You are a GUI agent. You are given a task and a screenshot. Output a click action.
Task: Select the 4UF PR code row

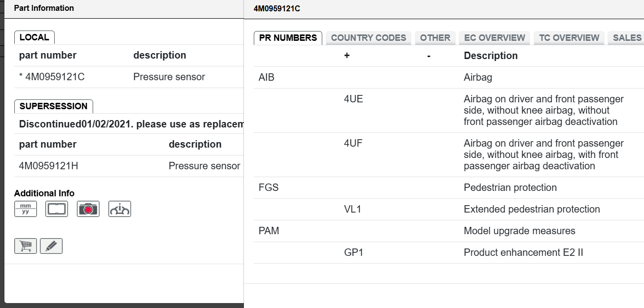pos(449,154)
